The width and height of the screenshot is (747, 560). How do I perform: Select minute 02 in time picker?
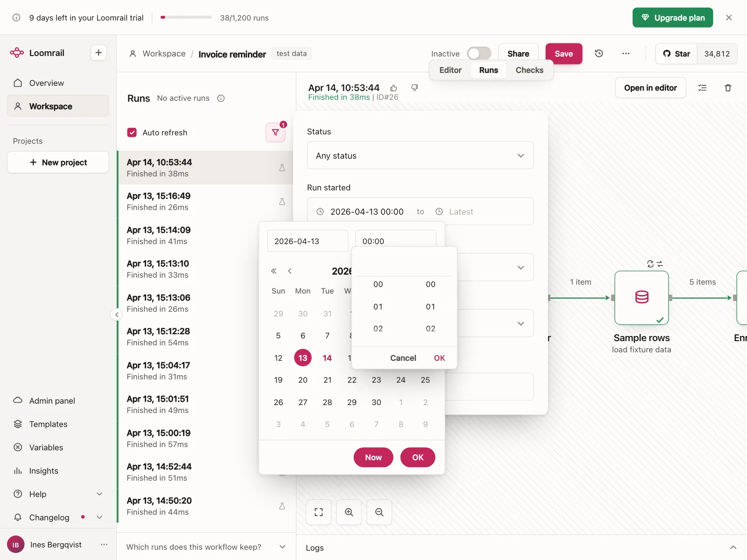click(430, 329)
